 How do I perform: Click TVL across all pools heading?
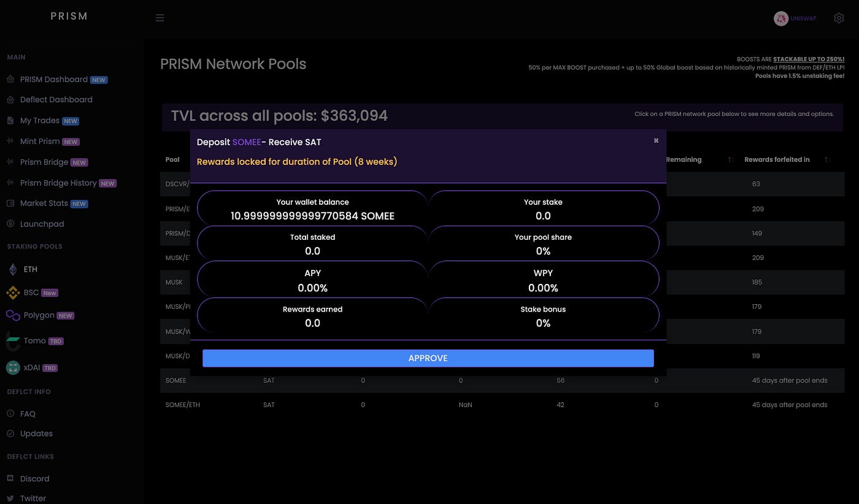coord(279,116)
